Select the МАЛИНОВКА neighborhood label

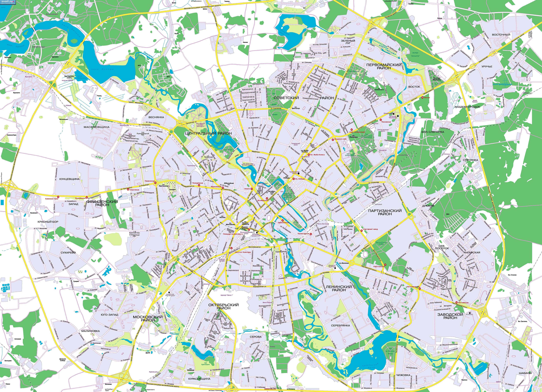[x=91, y=331]
